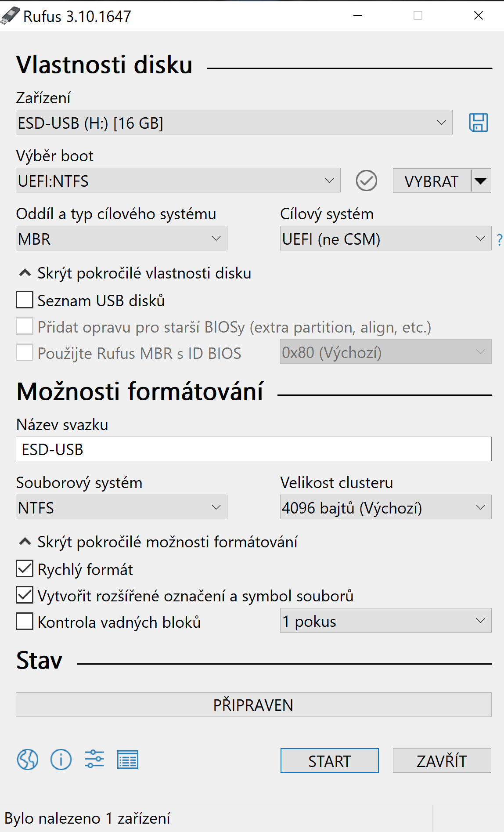
Task: Open the About info icon
Action: click(61, 760)
